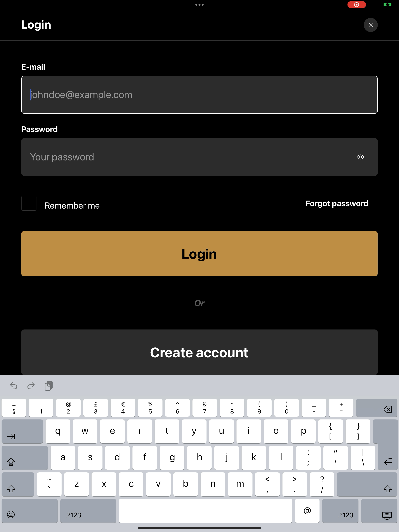Tap the redo arrow above keyboard

point(31,386)
